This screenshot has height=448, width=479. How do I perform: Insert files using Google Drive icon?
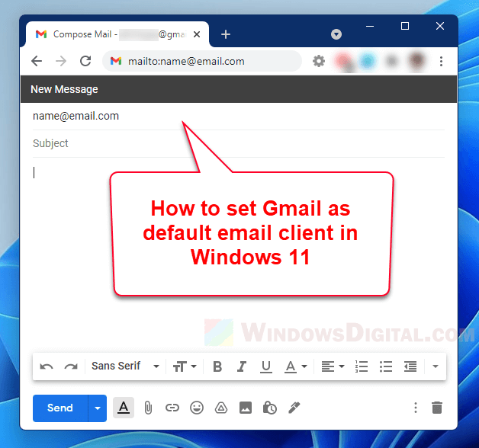pyautogui.click(x=221, y=408)
